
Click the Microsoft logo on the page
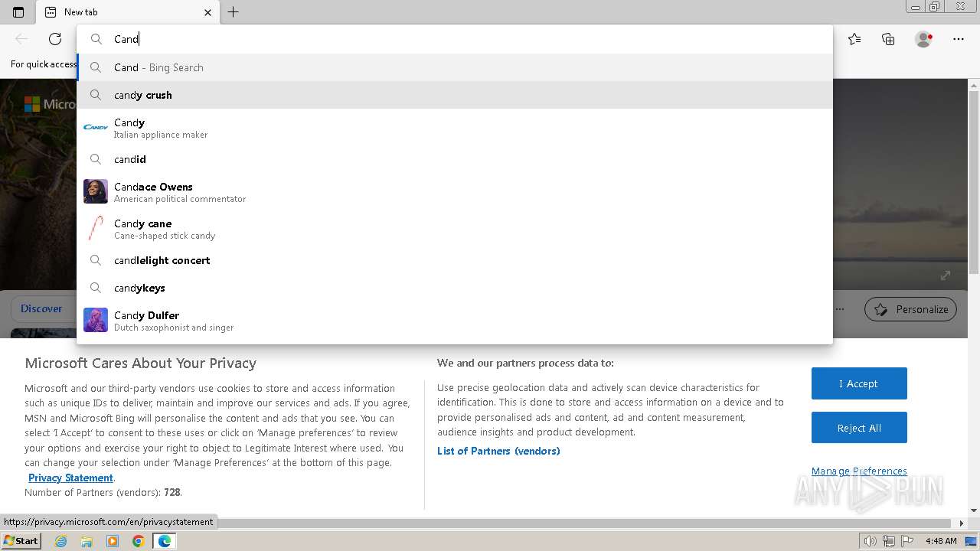[x=31, y=104]
